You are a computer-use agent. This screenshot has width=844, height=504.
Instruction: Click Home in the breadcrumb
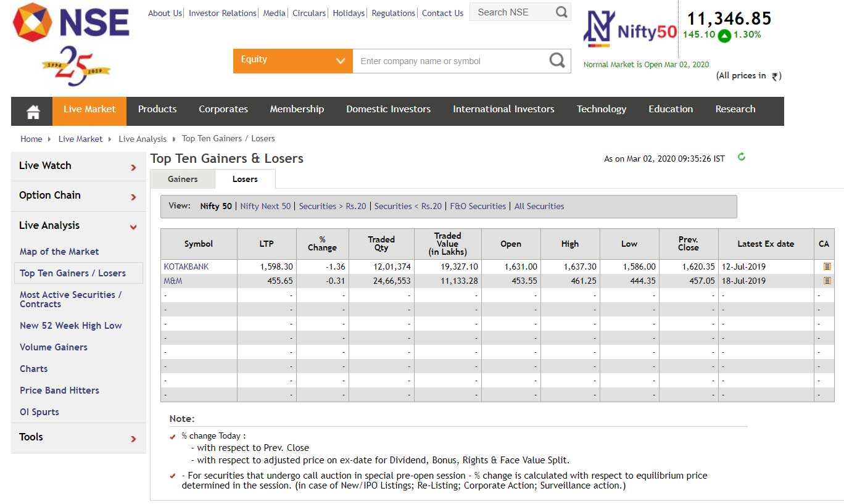click(31, 139)
